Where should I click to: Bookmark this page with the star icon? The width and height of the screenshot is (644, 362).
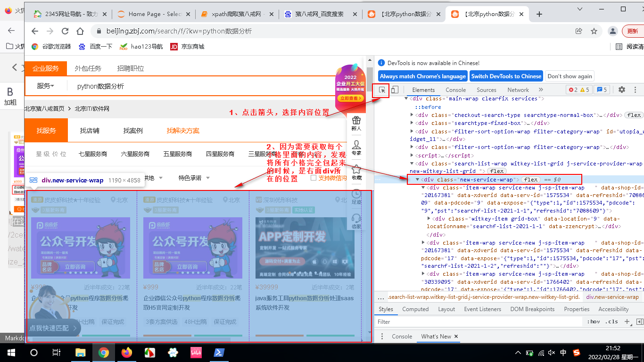point(594,31)
